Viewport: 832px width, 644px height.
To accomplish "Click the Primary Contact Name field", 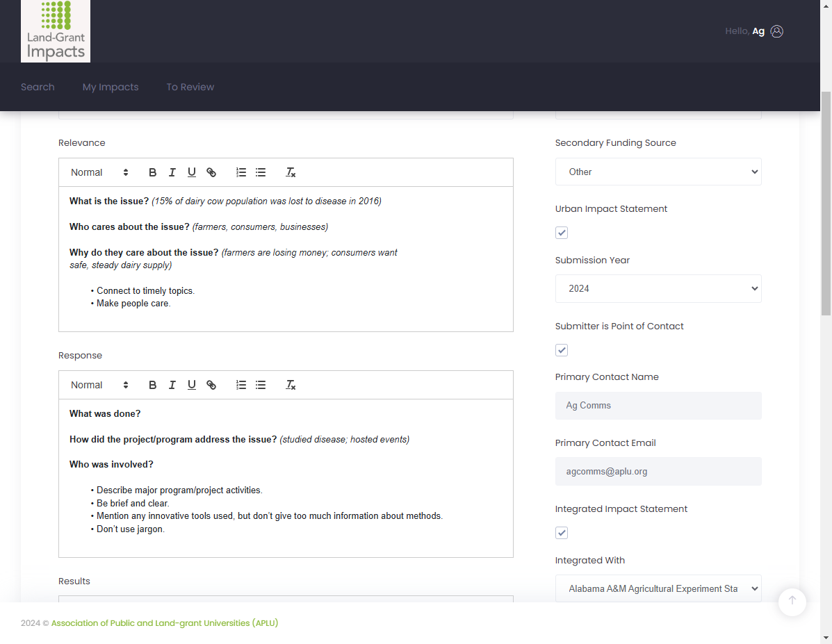I will [x=658, y=405].
